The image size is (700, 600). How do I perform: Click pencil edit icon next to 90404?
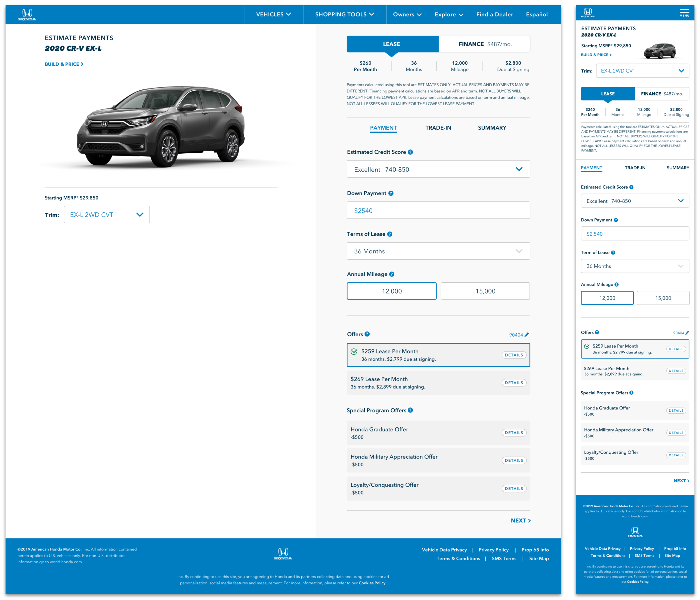[527, 335]
